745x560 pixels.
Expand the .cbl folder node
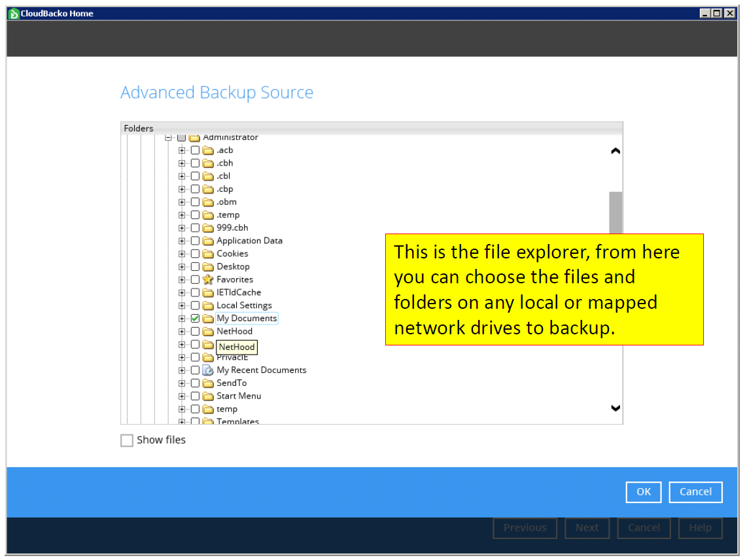tap(181, 176)
